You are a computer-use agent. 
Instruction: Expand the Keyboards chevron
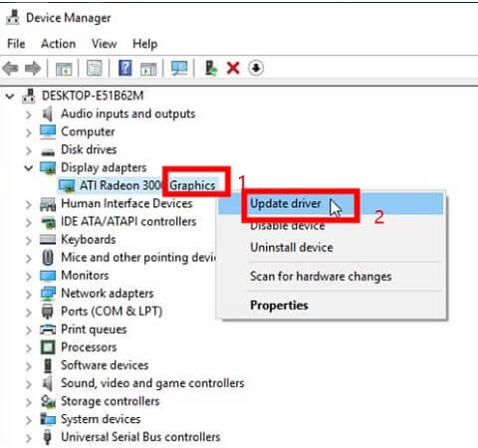(29, 240)
